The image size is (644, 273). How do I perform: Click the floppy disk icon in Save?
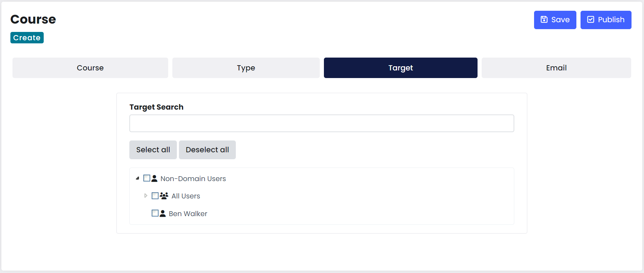pos(544,19)
